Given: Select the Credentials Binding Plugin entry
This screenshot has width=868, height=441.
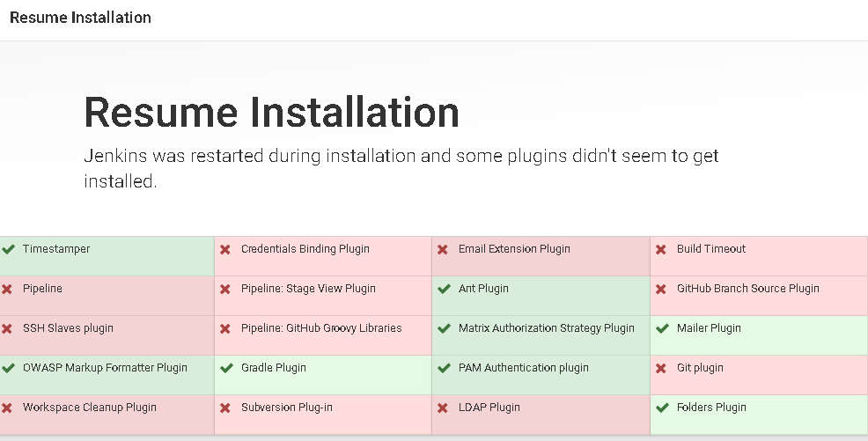Looking at the screenshot, I should tap(305, 249).
